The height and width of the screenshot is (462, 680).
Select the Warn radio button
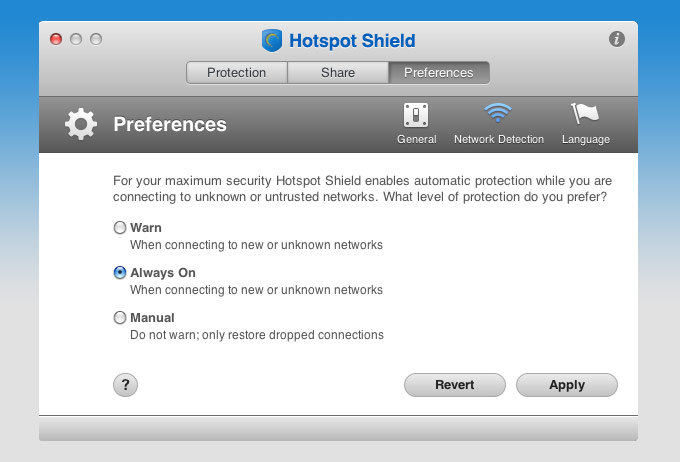point(120,228)
